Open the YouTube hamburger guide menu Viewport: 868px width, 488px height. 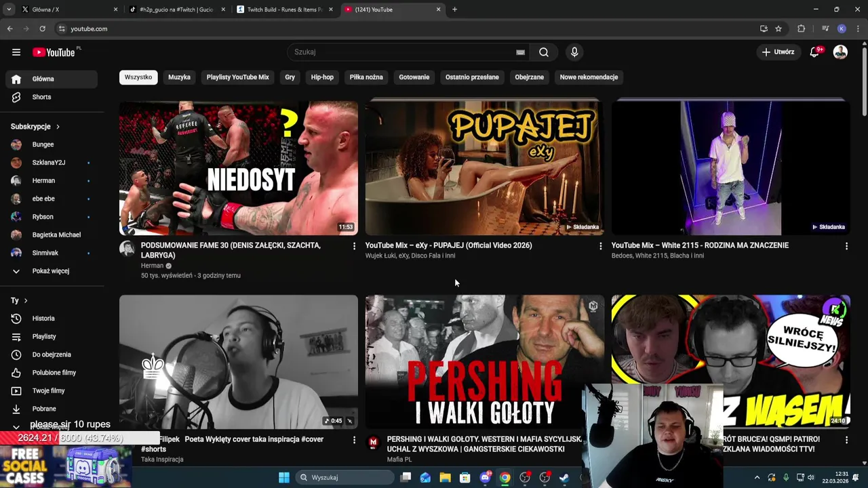pos(16,52)
